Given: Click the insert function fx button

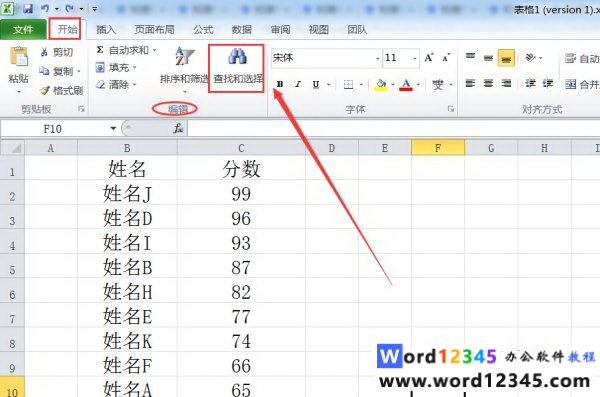Looking at the screenshot, I should coord(178,128).
